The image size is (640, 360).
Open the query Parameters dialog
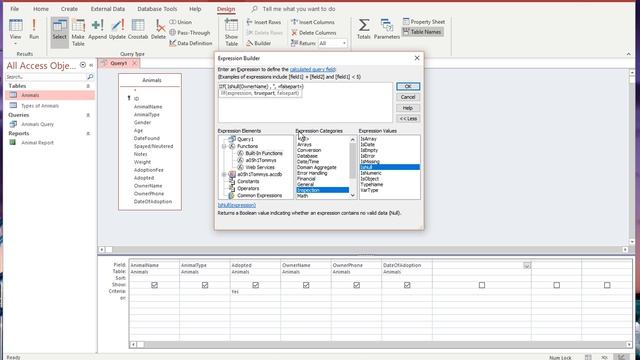coord(387,29)
